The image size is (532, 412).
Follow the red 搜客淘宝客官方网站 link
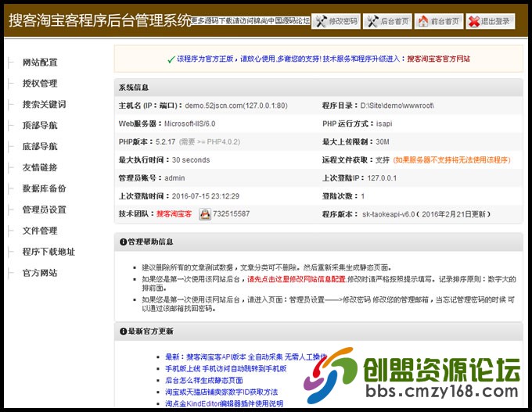coord(438,59)
